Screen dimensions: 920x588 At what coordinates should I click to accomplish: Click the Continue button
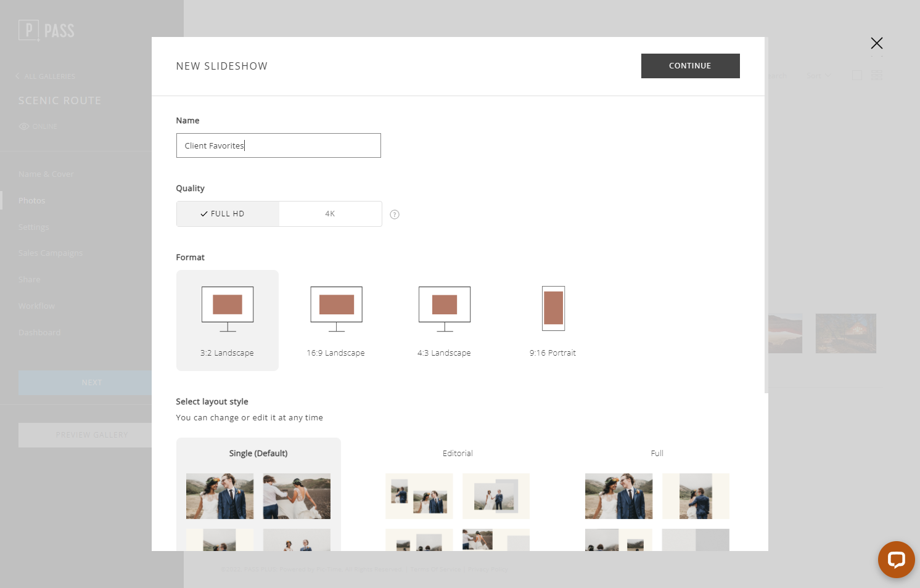690,66
